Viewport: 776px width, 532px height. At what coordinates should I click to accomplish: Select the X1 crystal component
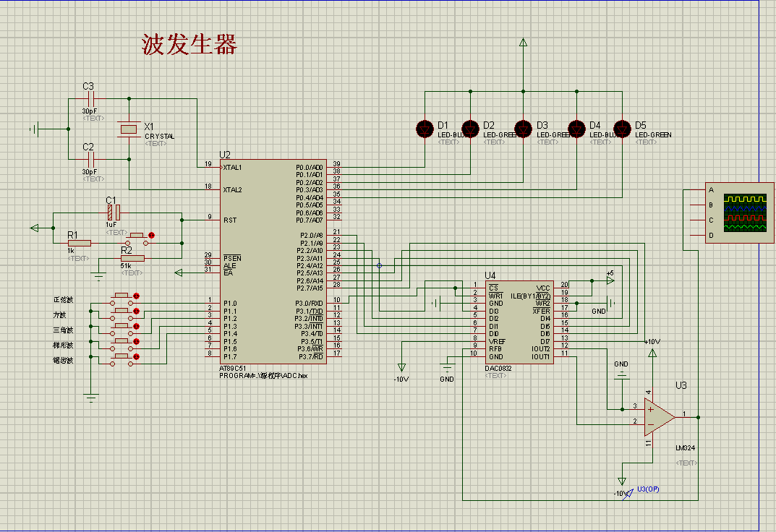[x=129, y=129]
